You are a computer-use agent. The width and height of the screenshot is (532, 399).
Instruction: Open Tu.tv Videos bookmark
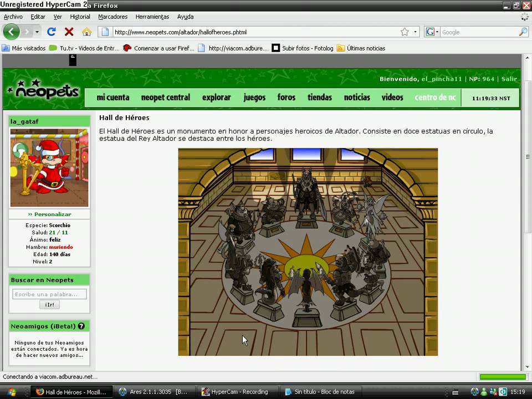(x=84, y=48)
